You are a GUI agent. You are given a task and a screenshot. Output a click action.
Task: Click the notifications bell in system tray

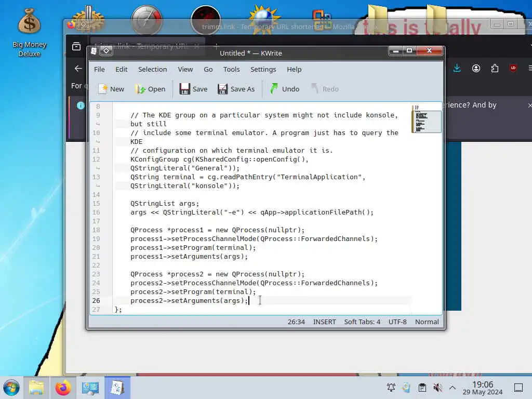pyautogui.click(x=391, y=387)
